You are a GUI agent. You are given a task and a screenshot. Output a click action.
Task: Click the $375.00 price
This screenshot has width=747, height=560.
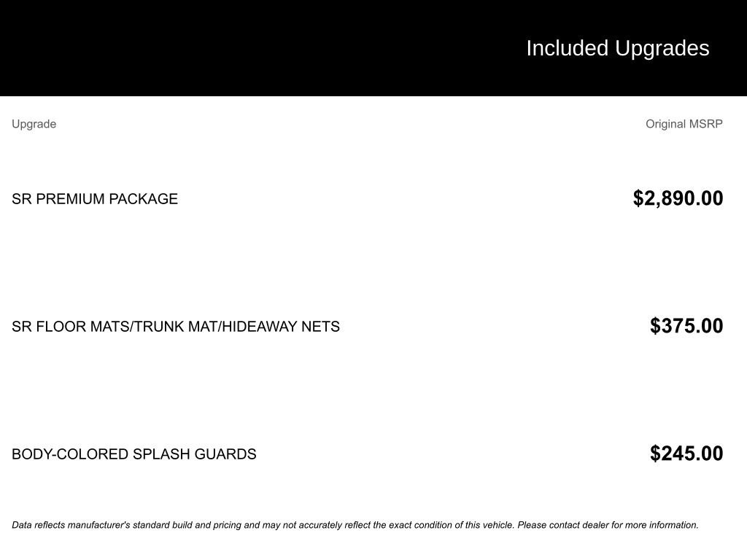(x=686, y=326)
